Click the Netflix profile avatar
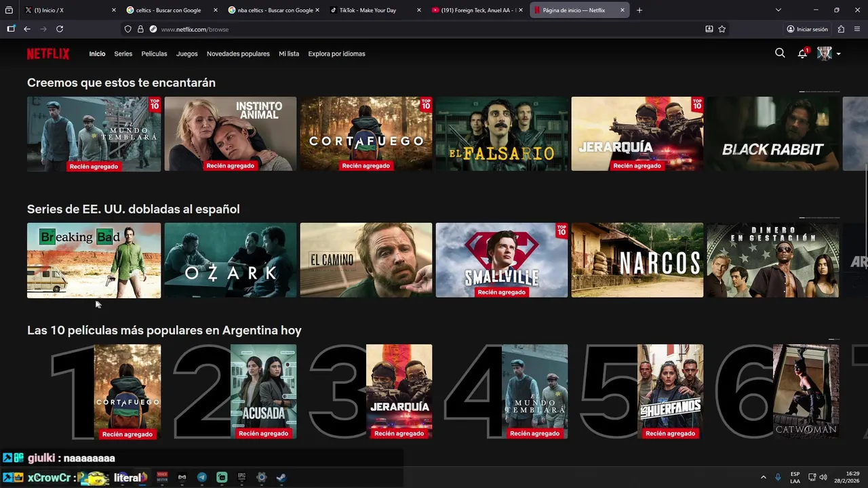 coord(825,54)
